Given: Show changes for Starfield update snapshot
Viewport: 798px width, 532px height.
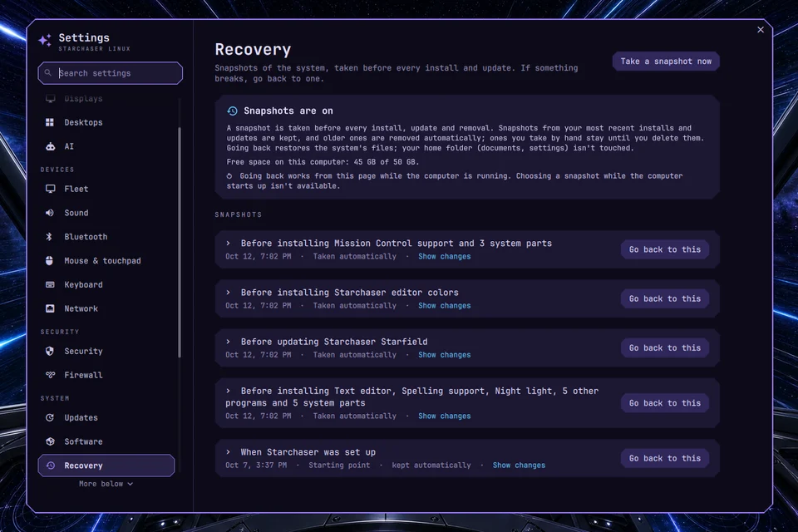Looking at the screenshot, I should point(444,355).
